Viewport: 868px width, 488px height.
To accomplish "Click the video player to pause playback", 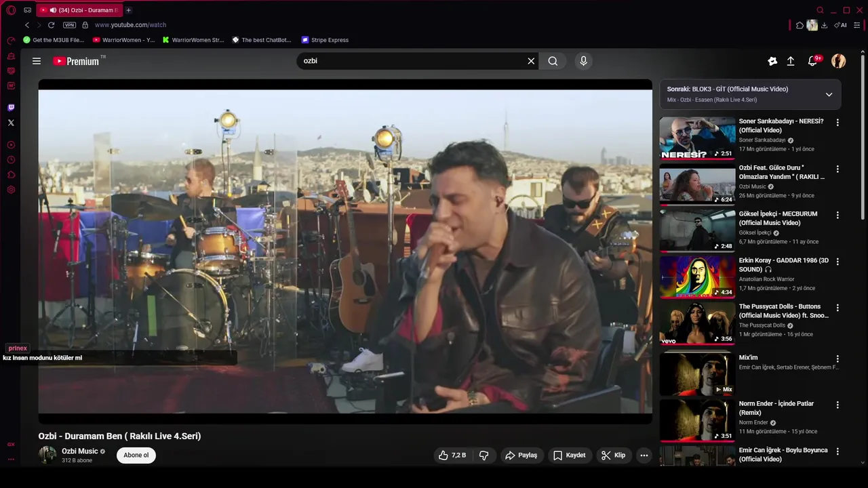I will point(345,251).
